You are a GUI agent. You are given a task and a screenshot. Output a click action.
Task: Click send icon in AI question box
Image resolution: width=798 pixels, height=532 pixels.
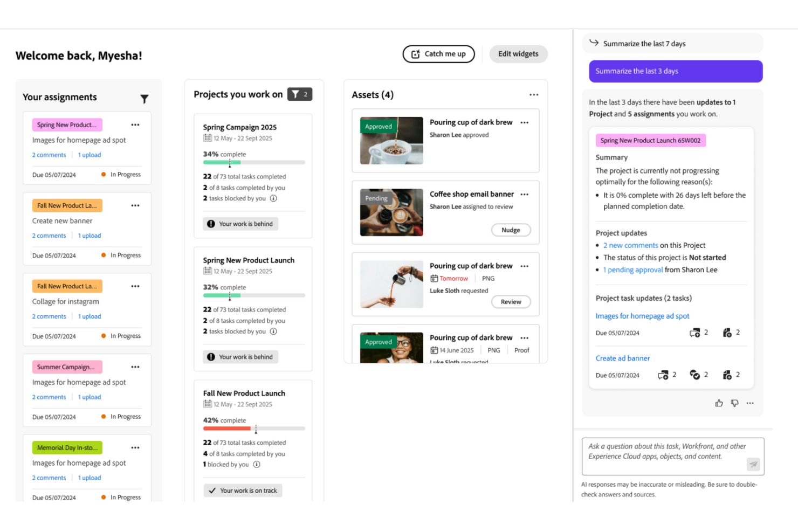point(753,464)
